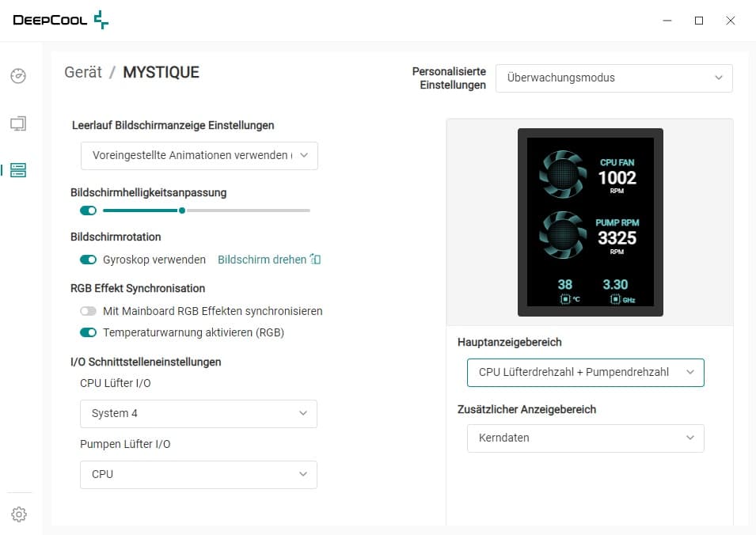
Task: Click the rotate screen icon next to Bildschirm drehen
Action: [315, 260]
